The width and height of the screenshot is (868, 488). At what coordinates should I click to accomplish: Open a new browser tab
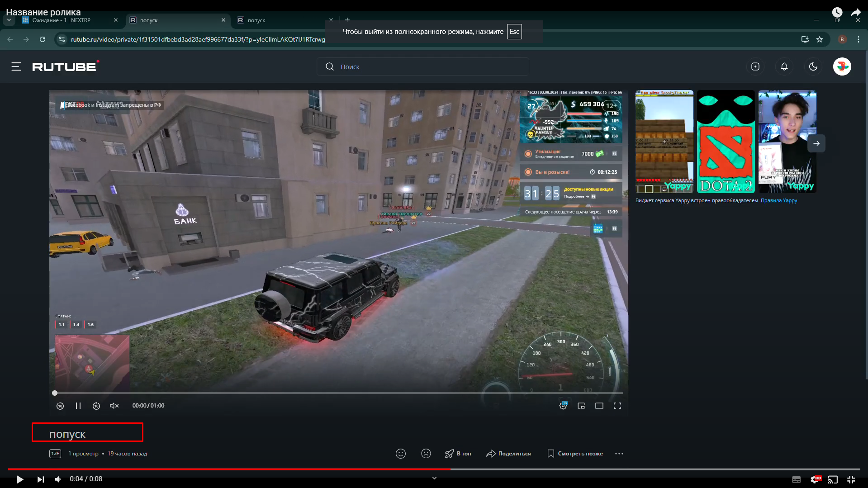(x=347, y=20)
